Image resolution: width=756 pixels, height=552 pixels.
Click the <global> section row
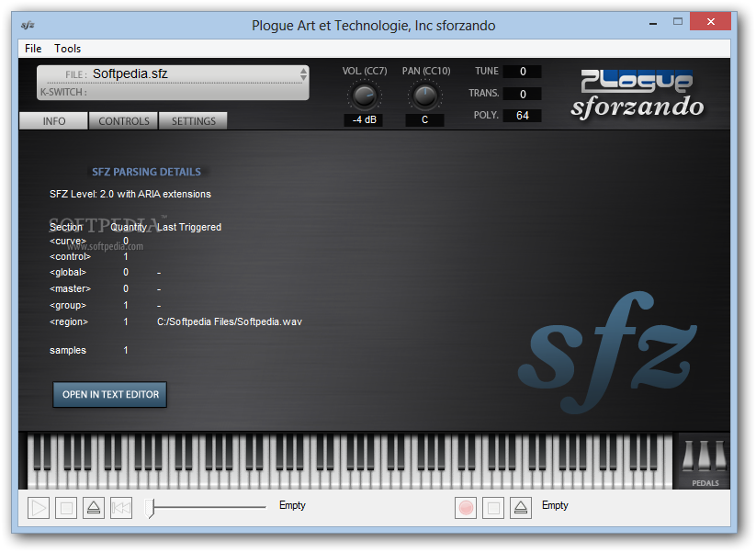105,273
